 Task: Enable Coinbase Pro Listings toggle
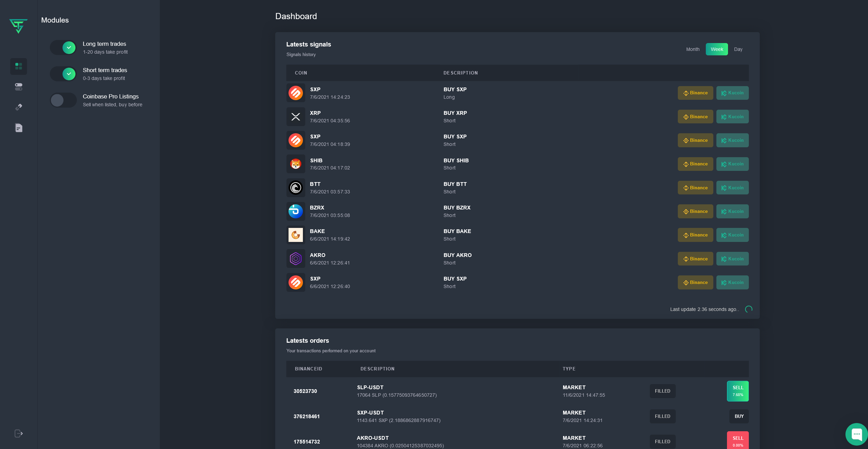point(64,100)
